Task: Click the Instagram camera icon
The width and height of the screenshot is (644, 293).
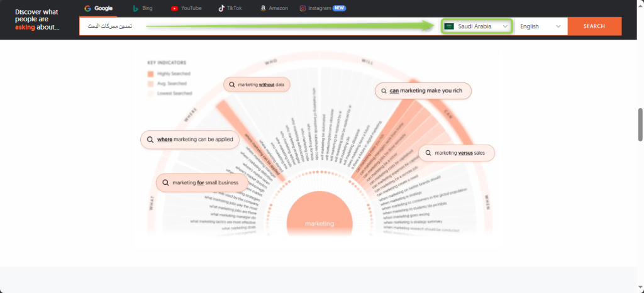Action: [x=303, y=8]
